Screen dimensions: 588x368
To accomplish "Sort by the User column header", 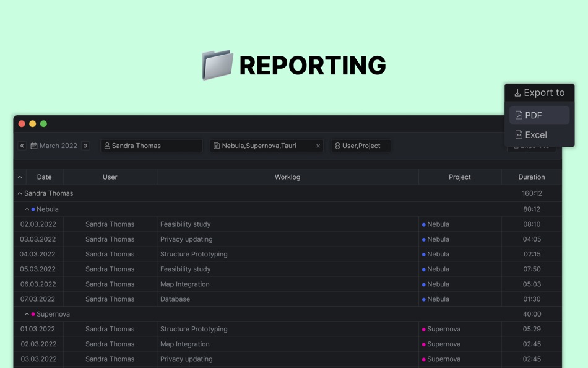I will [x=110, y=177].
